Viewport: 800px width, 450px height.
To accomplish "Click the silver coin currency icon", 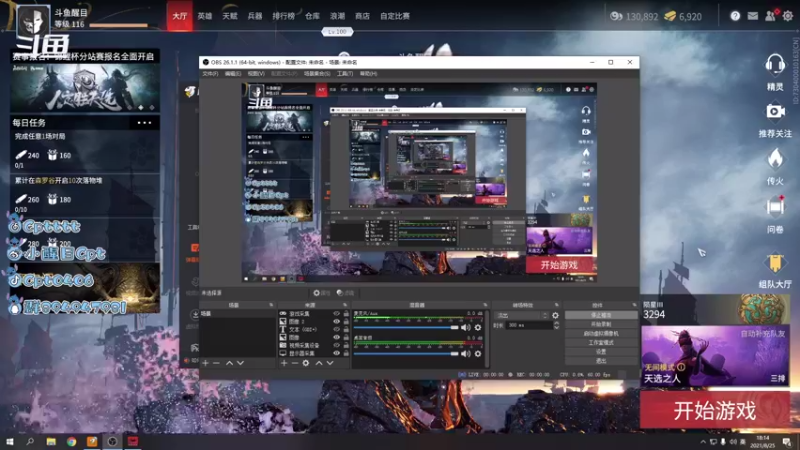I will pyautogui.click(x=616, y=16).
